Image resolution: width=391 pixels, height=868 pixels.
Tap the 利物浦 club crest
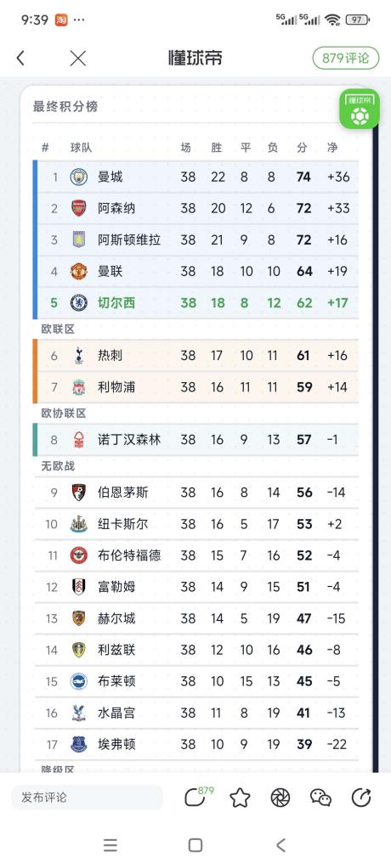(x=79, y=387)
